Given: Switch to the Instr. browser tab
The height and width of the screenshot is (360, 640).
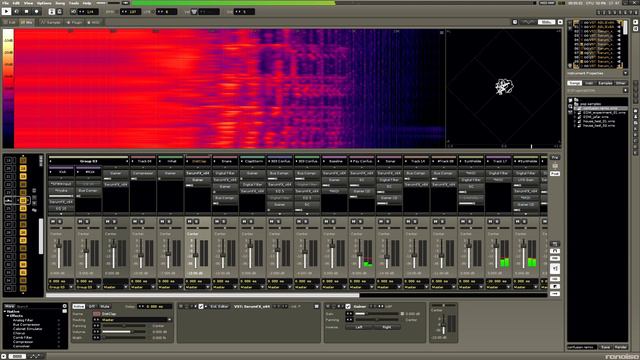Looking at the screenshot, I should [589, 83].
